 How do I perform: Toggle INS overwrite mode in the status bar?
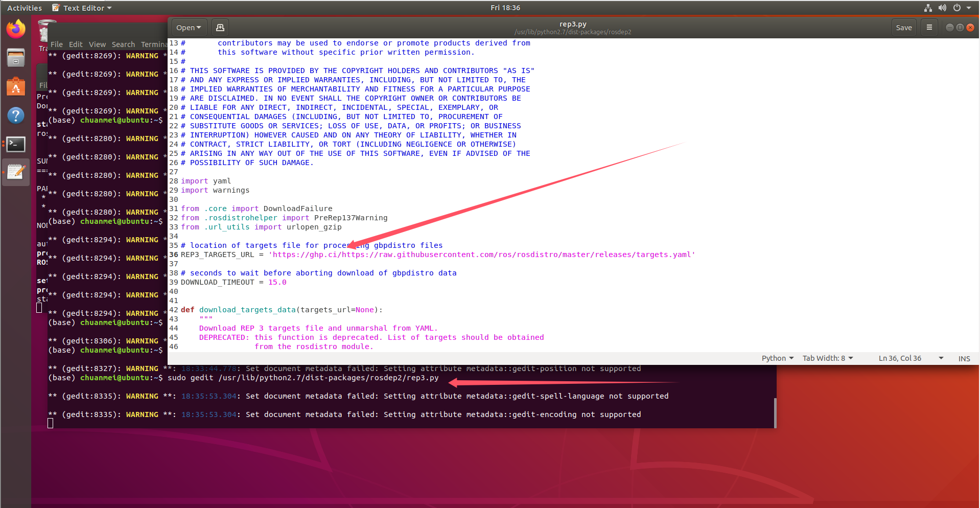[964, 358]
